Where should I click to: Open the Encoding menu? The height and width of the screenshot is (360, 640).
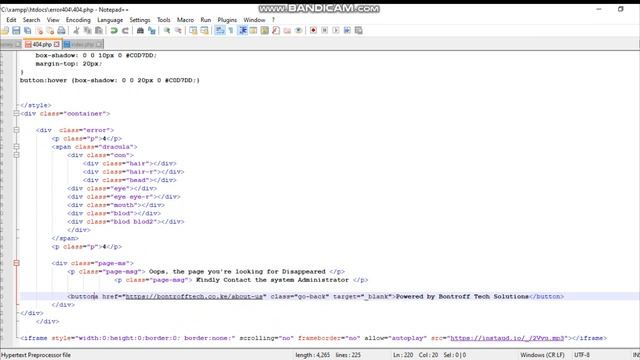(78, 20)
